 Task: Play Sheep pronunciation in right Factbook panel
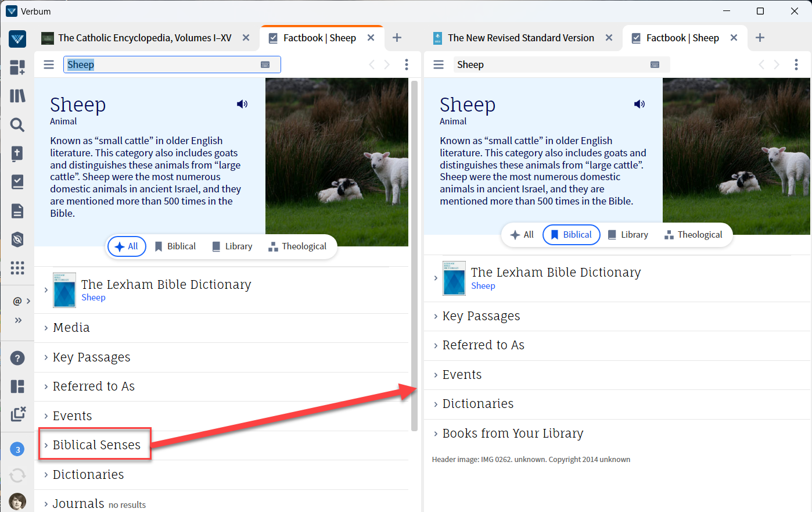[639, 104]
